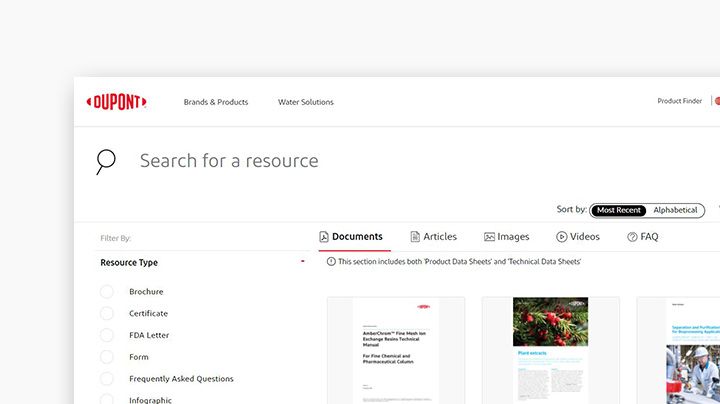Select the Brochure filter option
Viewport: 720px width, 404px height.
point(107,292)
